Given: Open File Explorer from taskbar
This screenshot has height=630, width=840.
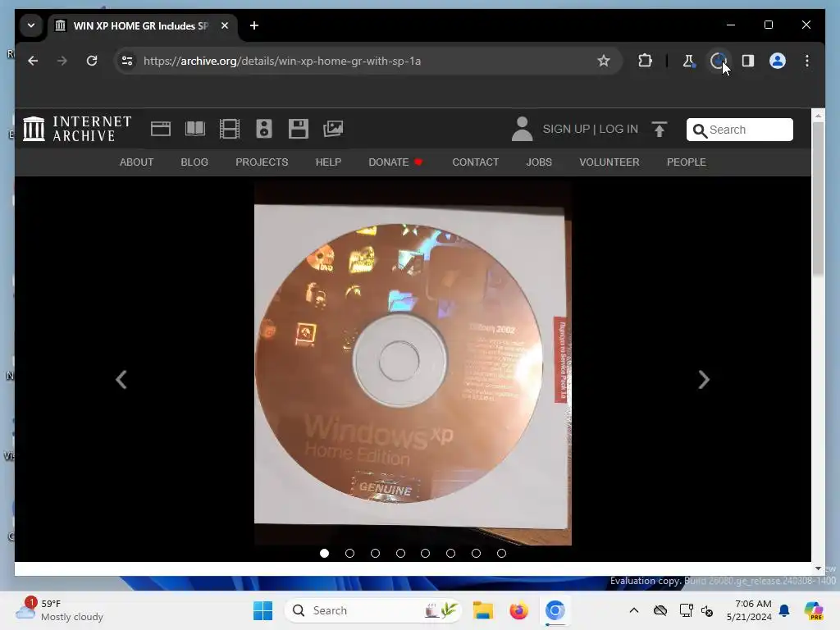Looking at the screenshot, I should coord(482,610).
